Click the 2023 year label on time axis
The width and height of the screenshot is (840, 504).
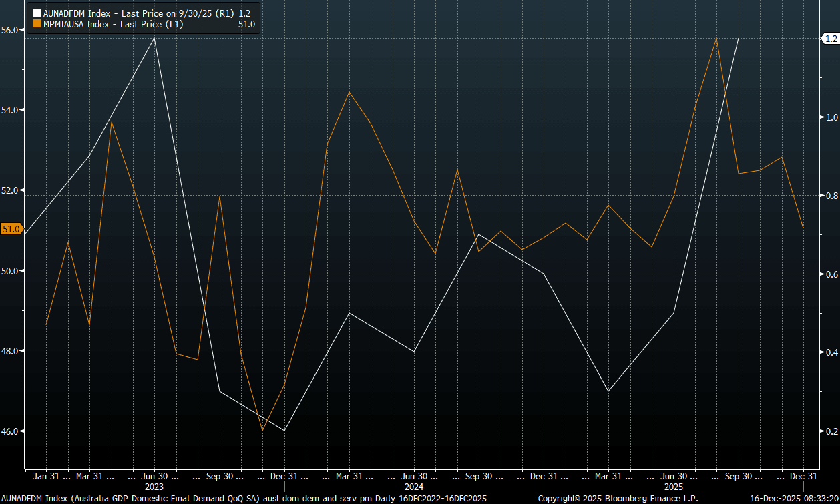[x=154, y=487]
